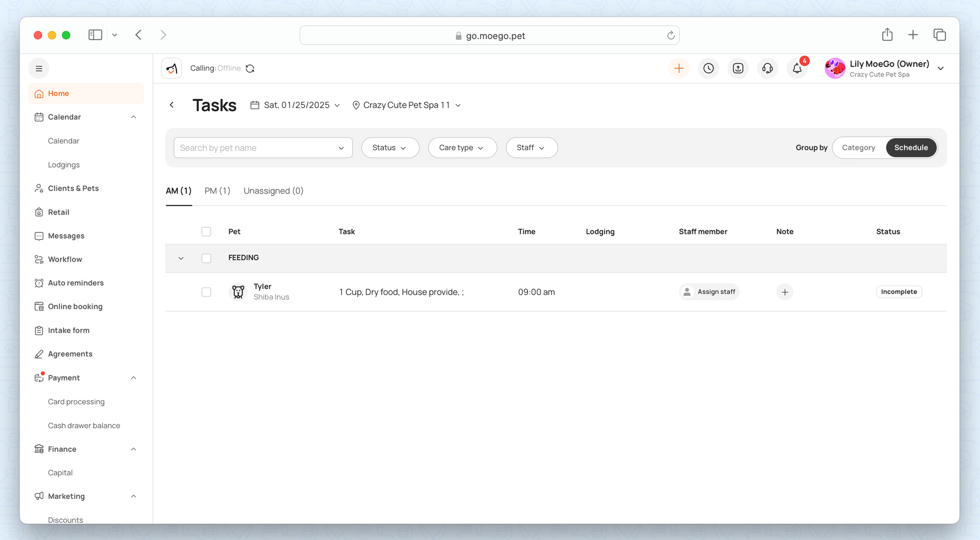
Task: Open the Status filter dropdown
Action: click(390, 147)
